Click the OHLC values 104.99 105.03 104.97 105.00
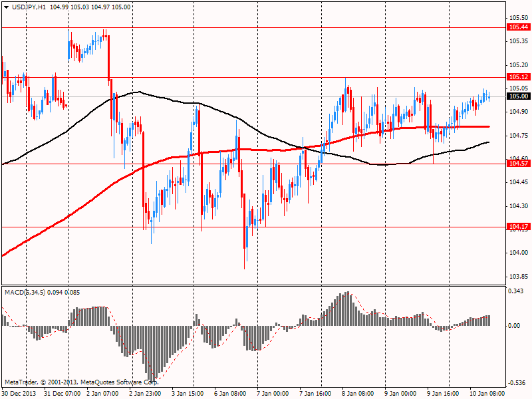Screen dimensions: 532x399 (90, 7)
